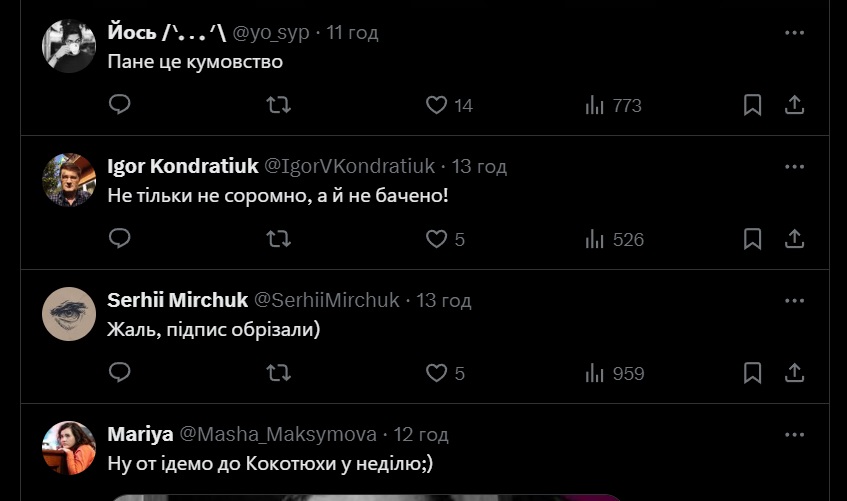Open more options on Igor Kondratiuk's tweet
This screenshot has height=501, width=847.
(x=794, y=167)
